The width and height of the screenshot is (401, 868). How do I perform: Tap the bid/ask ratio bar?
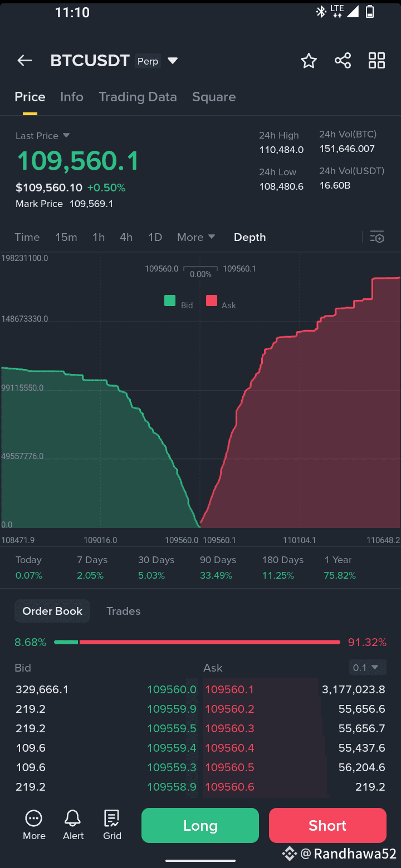pyautogui.click(x=197, y=642)
